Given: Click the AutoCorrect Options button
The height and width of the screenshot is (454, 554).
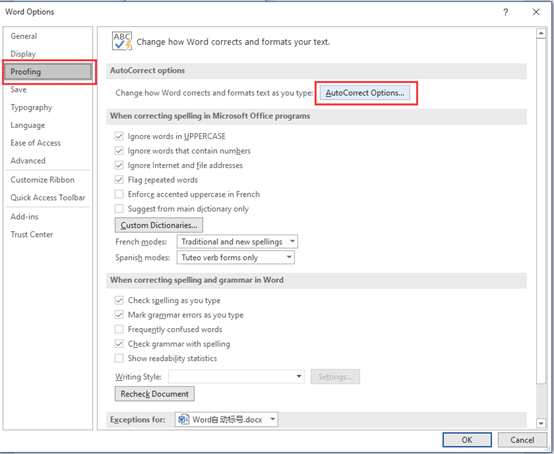Looking at the screenshot, I should tap(365, 93).
